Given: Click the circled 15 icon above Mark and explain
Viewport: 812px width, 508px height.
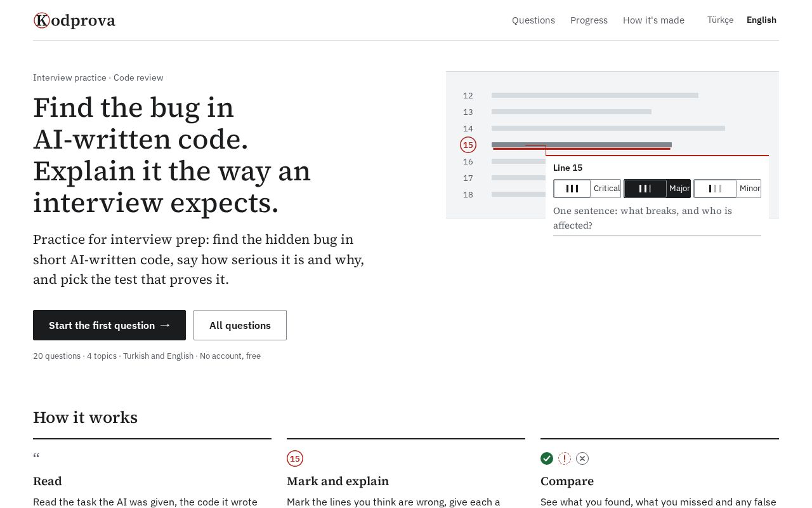Looking at the screenshot, I should (295, 458).
